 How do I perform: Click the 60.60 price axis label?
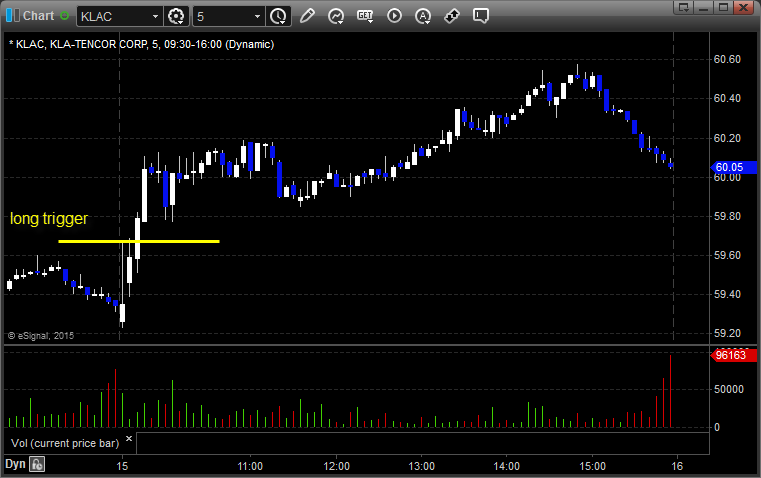[x=727, y=59]
